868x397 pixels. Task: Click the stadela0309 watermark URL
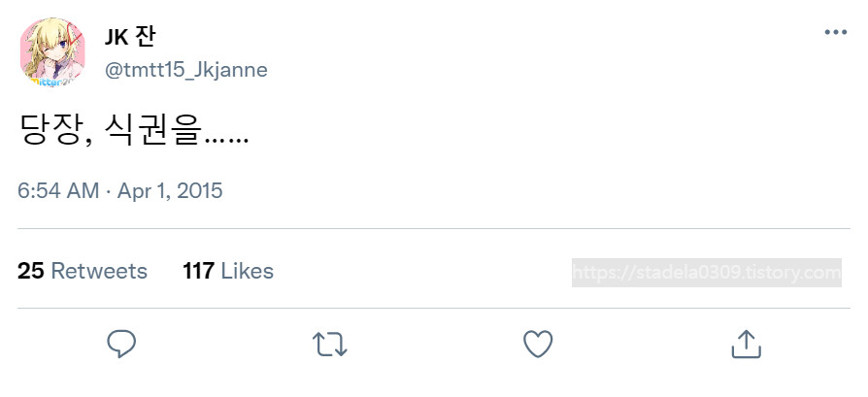(688, 273)
